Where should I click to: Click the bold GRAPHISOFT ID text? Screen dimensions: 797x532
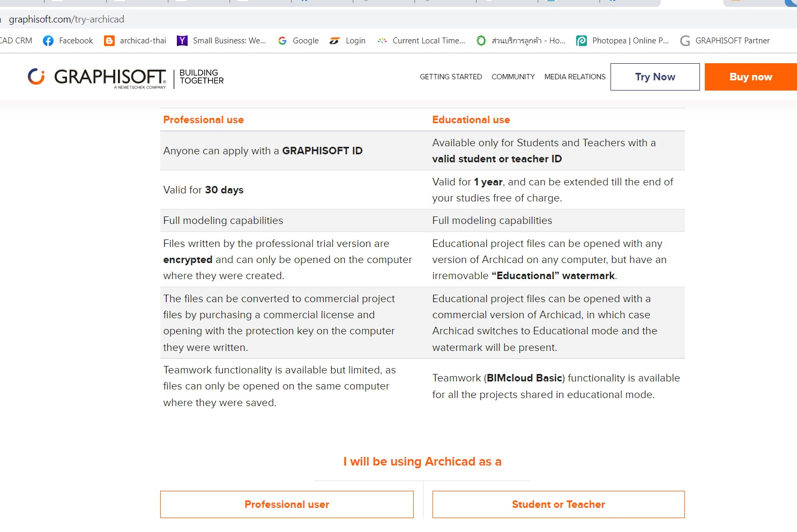click(322, 151)
